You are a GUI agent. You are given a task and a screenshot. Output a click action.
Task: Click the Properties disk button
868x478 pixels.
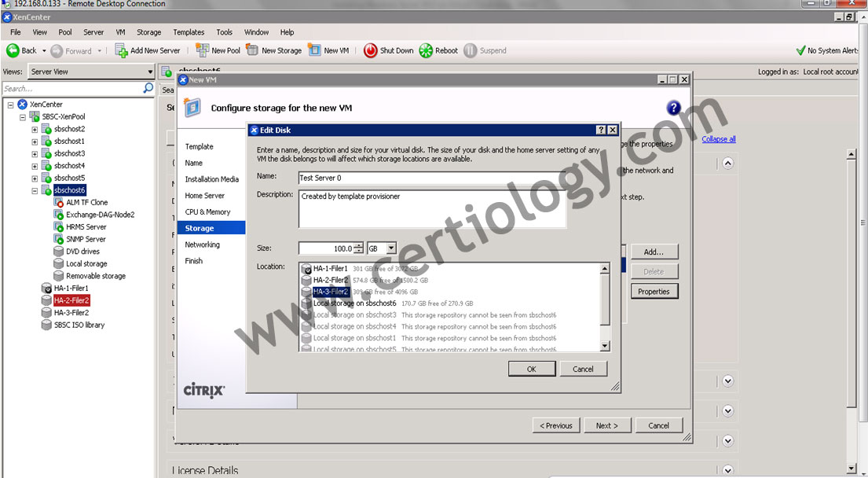(654, 292)
